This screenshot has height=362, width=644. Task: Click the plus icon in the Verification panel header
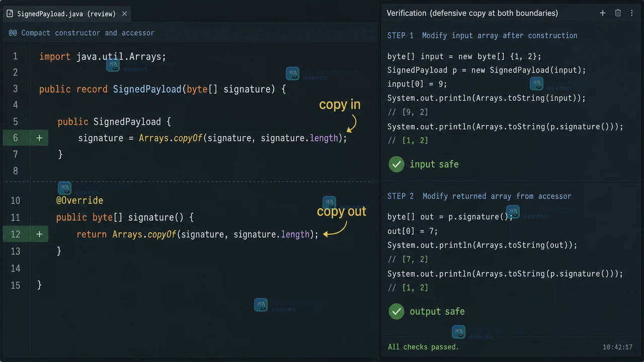[602, 13]
